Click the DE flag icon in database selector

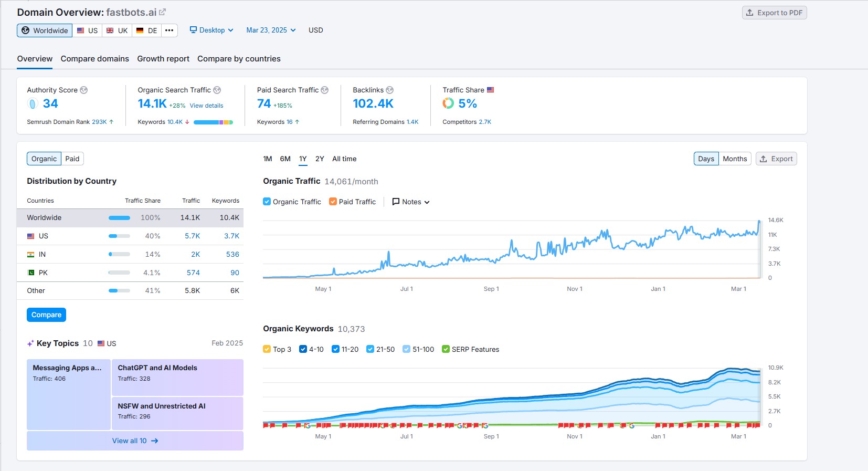[x=140, y=30]
